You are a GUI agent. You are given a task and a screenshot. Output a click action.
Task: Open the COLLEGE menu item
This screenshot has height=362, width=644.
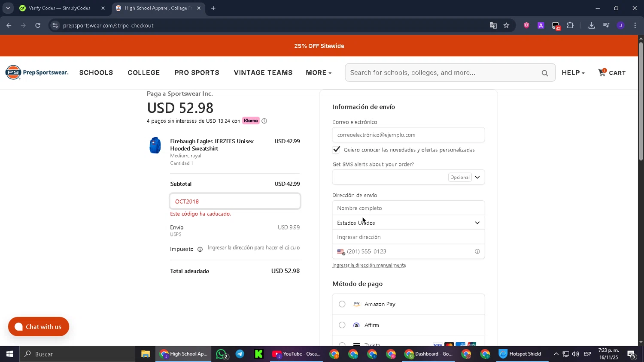tap(144, 72)
